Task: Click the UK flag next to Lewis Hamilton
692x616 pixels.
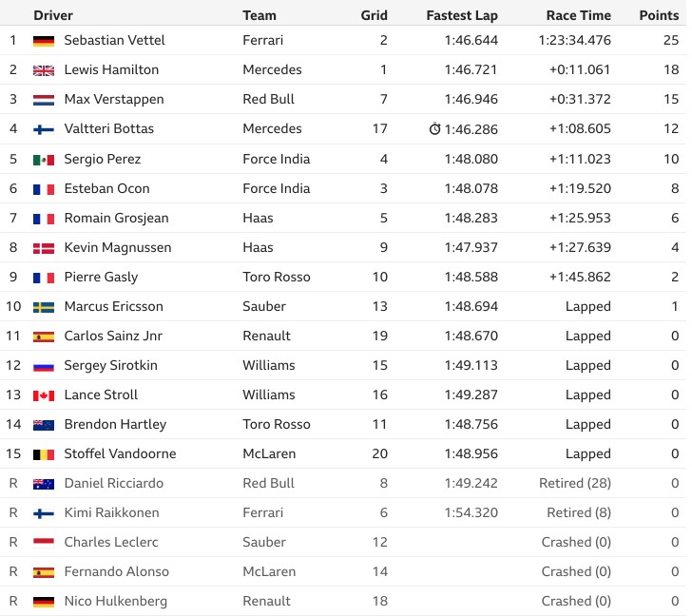Action: 44,70
